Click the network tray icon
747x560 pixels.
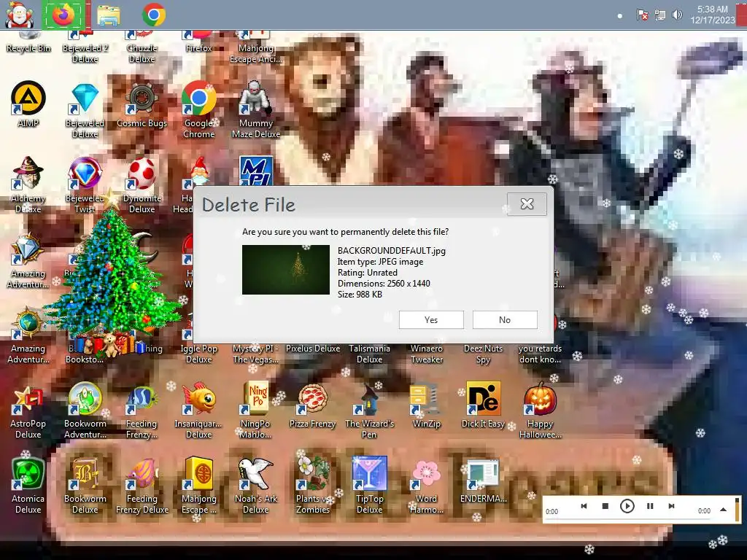tap(659, 15)
